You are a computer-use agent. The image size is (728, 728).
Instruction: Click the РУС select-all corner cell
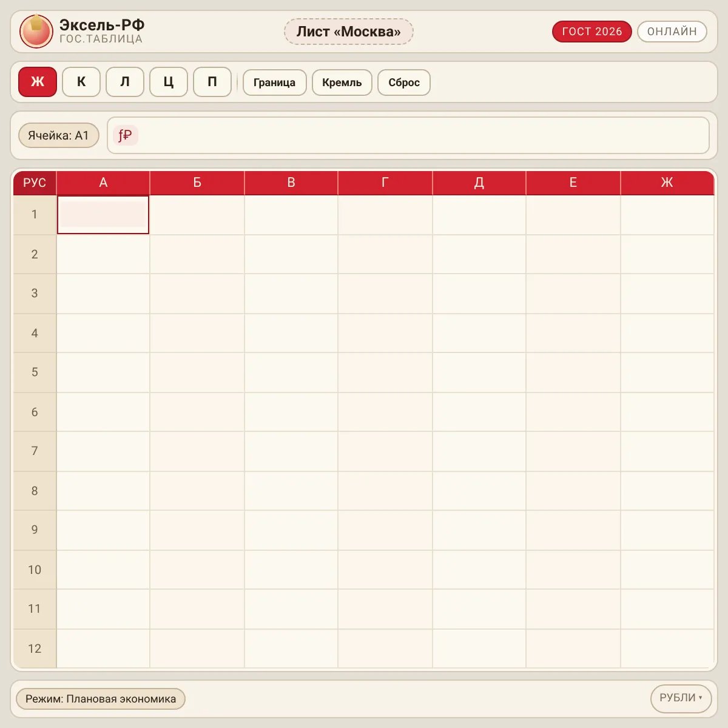(35, 183)
